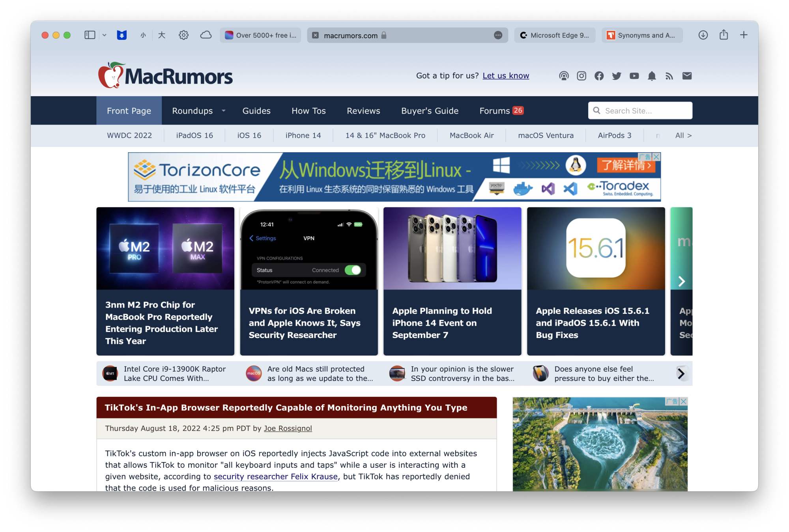Open the RSS feed icon
This screenshot has height=532, width=789.
point(669,76)
